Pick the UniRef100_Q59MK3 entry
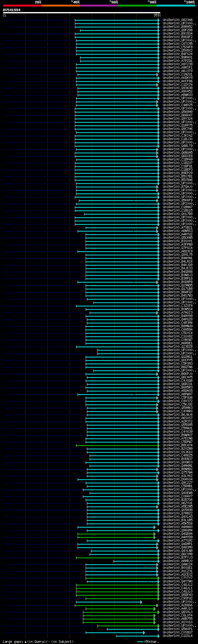This screenshot has width=198, height=644. (x=178, y=408)
